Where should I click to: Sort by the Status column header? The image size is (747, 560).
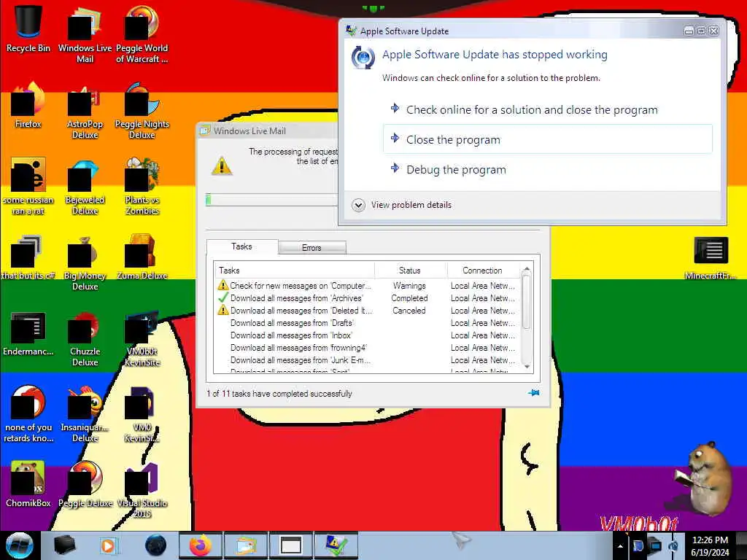(410, 270)
